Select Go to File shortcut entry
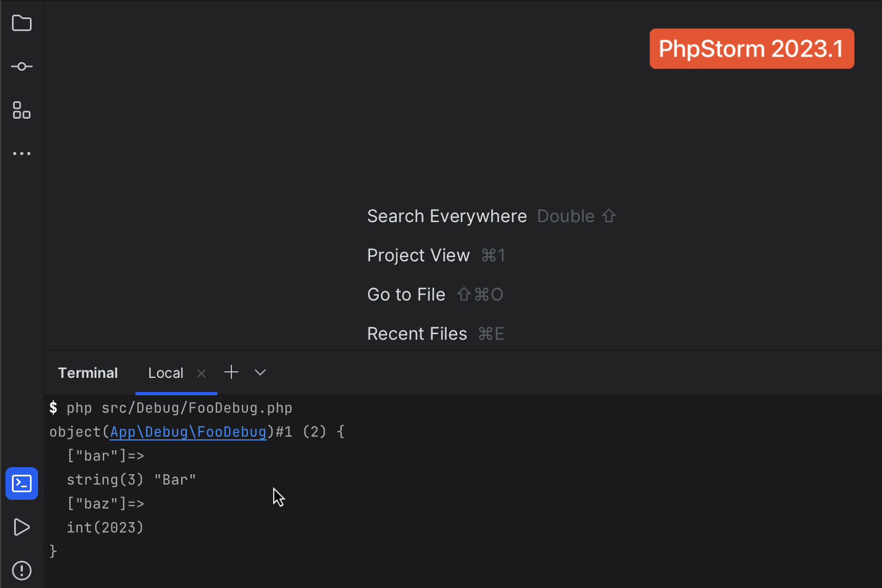Screen dimensions: 882x588 click(406, 294)
